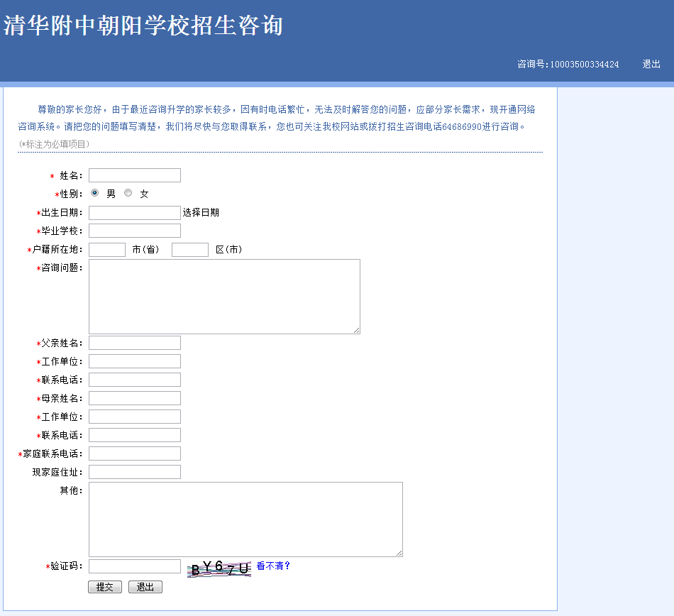
Task: Click the 提交 submit button
Action: point(105,587)
